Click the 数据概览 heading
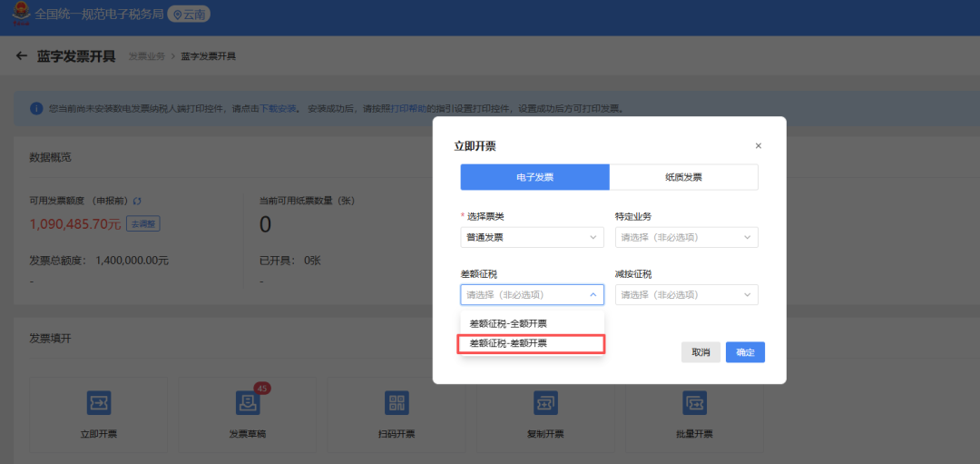 [x=50, y=157]
